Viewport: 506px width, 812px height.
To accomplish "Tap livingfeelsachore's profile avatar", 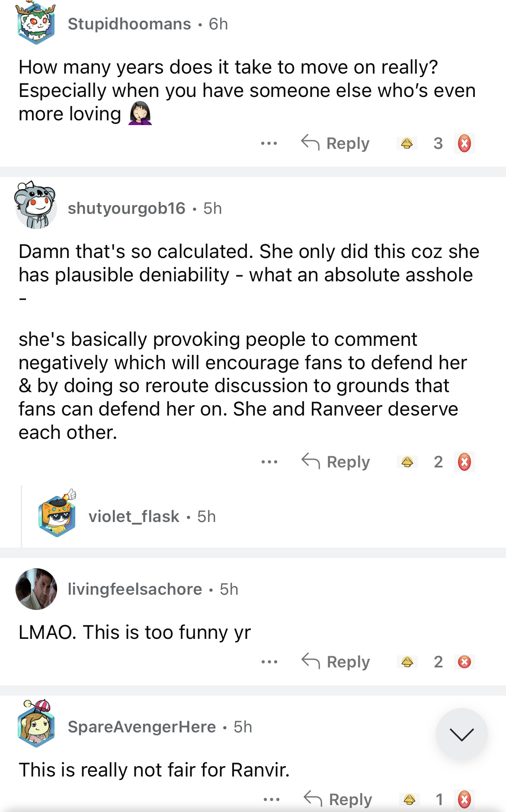I will [x=36, y=589].
